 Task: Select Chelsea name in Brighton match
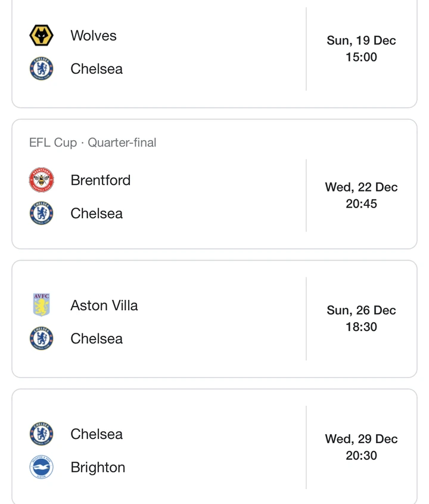(97, 434)
